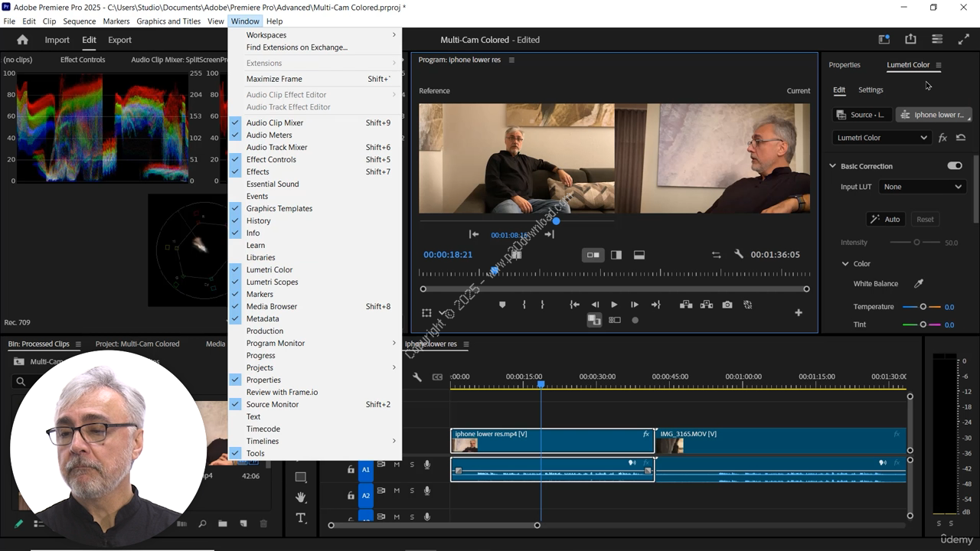980x551 pixels.
Task: Open the Workspaces layout icon in header
Action: (x=884, y=40)
